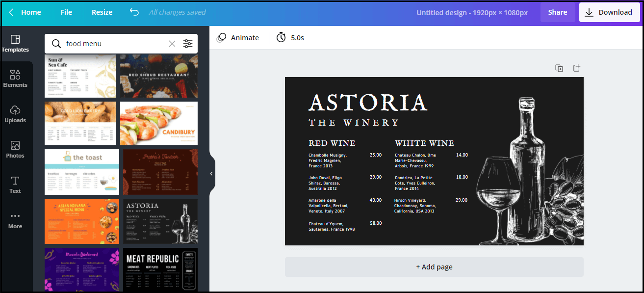Image resolution: width=644 pixels, height=293 pixels.
Task: Clear the food menu search query
Action: point(172,44)
